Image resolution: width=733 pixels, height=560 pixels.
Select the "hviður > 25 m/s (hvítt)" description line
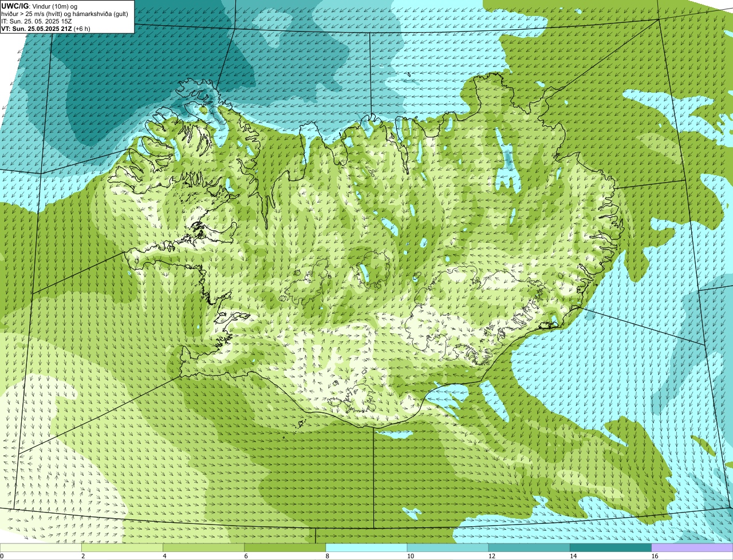coord(65,13)
